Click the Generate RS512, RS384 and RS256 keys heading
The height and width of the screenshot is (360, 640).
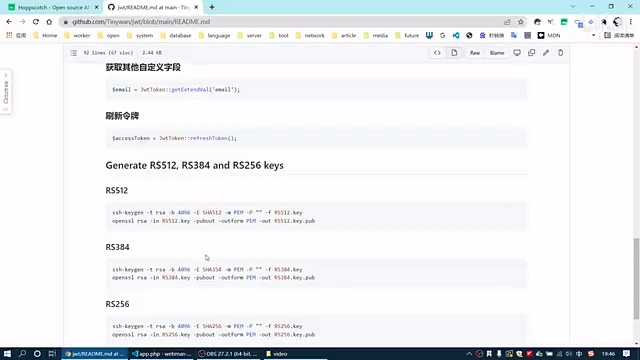click(x=194, y=165)
